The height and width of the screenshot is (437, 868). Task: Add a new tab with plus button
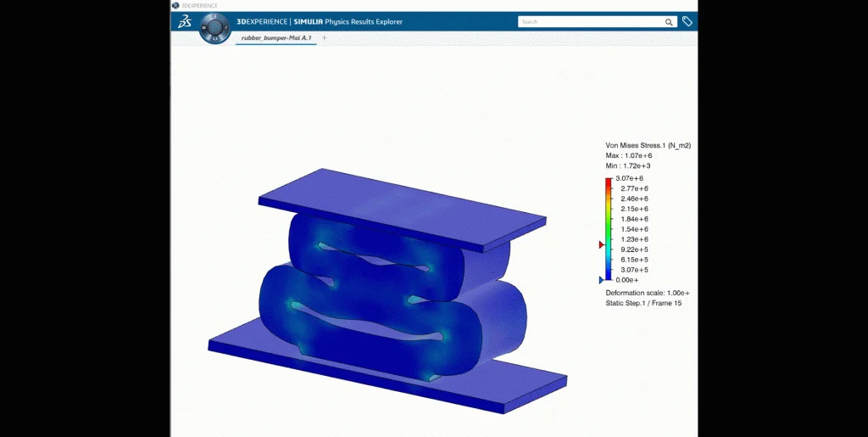tap(324, 38)
